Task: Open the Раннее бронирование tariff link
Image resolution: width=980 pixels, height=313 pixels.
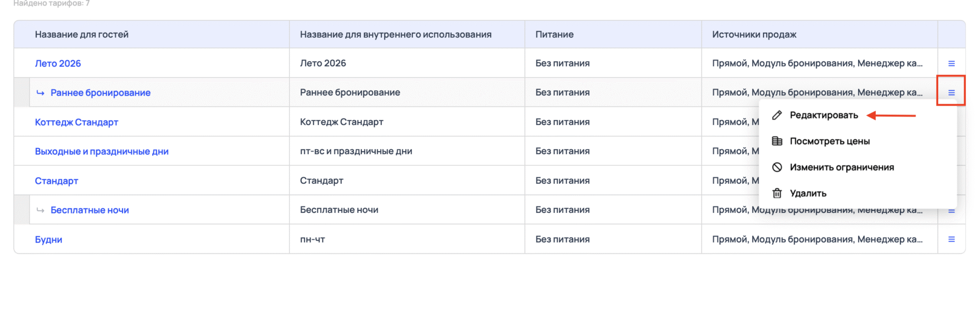Action: click(100, 93)
